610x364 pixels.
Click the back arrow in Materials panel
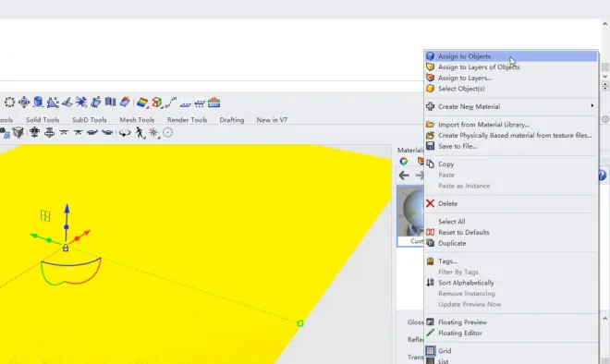[404, 176]
